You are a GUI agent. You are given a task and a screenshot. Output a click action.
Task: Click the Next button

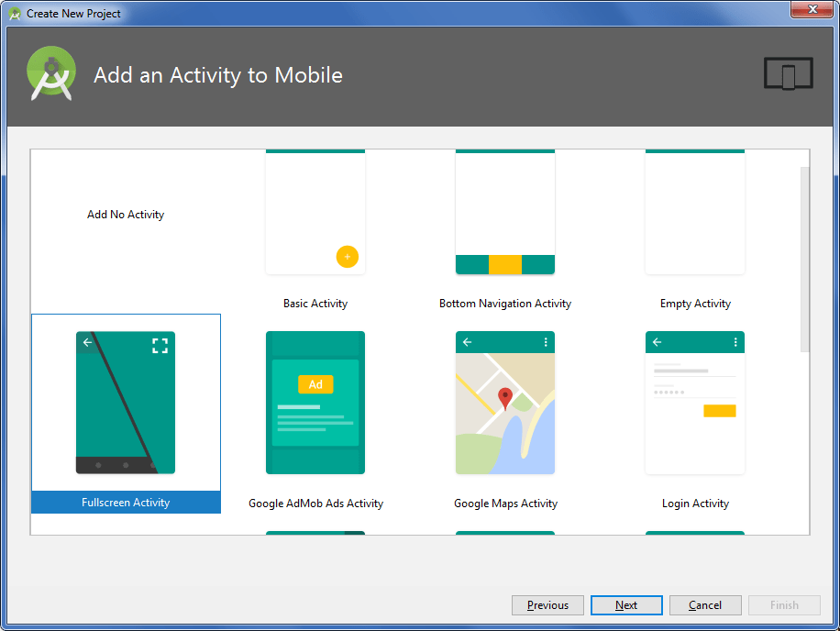[626, 604]
